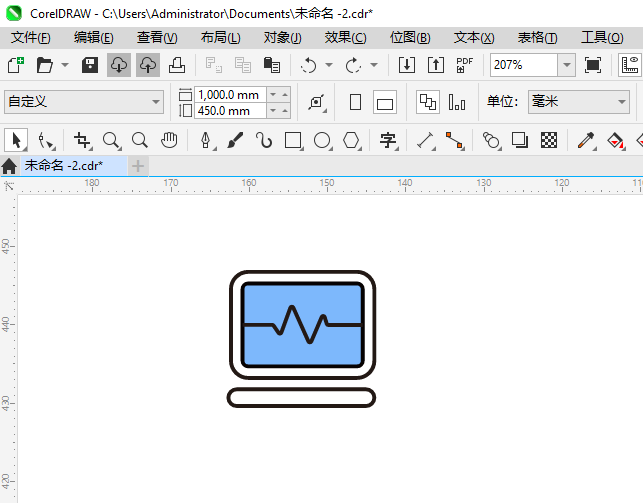Print the document with the printer icon
The height and width of the screenshot is (503, 643).
point(177,65)
